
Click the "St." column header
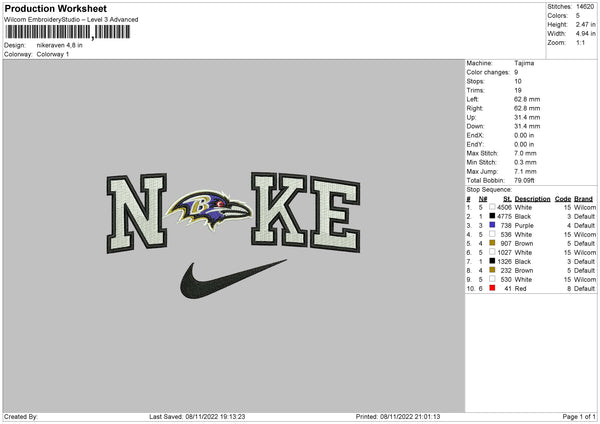[x=507, y=199]
